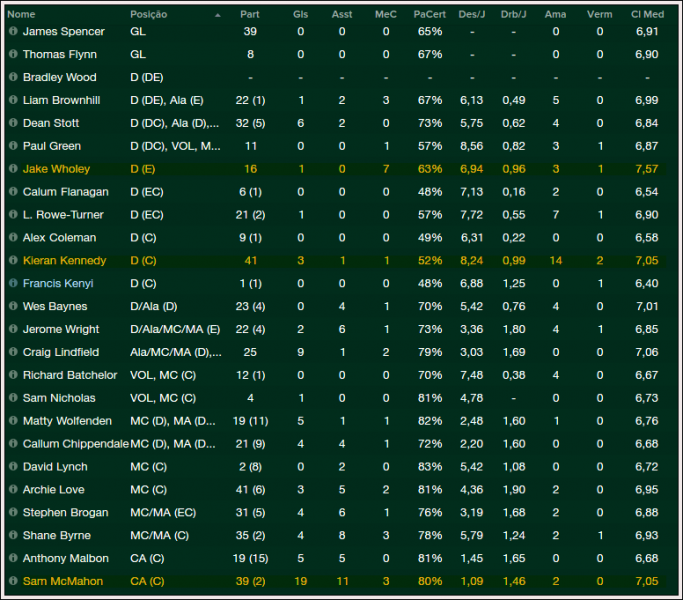Click info icon beside Wes Baynes

(13, 307)
